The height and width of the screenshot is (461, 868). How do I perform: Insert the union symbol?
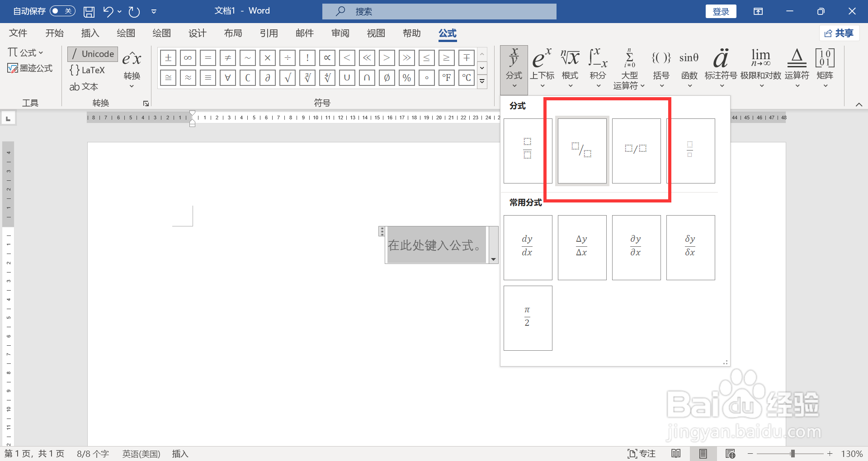[x=347, y=78]
